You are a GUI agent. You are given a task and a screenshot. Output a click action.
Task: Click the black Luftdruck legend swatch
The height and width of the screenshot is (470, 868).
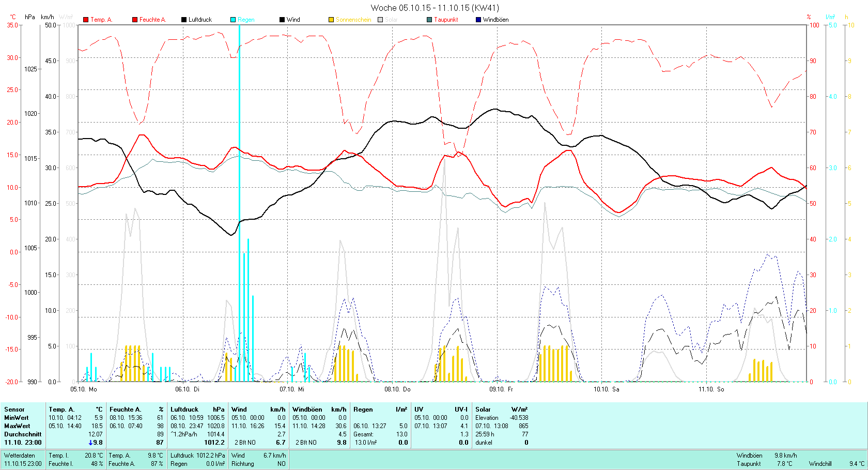point(184,20)
